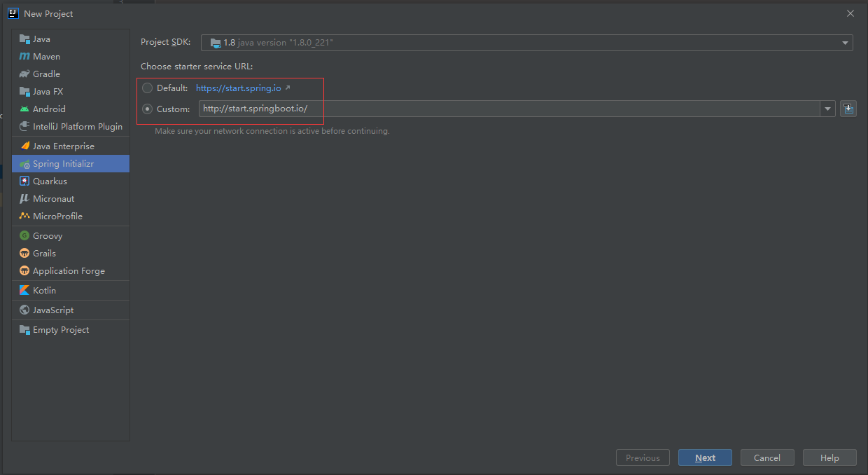The image size is (868, 475).
Task: Click the MicroProfile icon
Action: (24, 216)
